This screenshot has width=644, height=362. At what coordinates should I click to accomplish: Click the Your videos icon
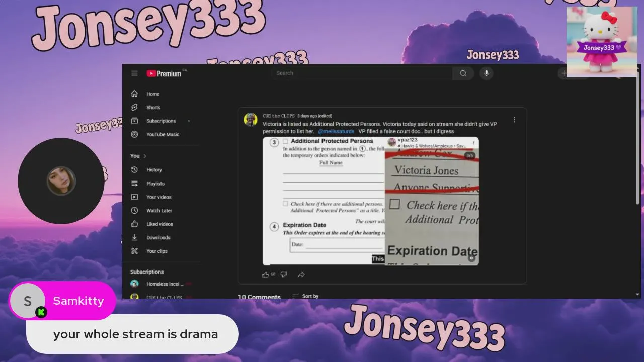tap(134, 197)
